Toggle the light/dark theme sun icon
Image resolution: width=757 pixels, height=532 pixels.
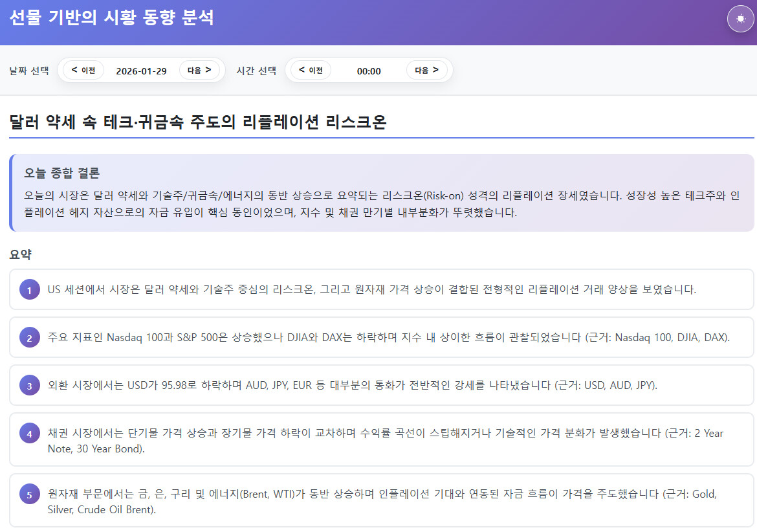(740, 19)
